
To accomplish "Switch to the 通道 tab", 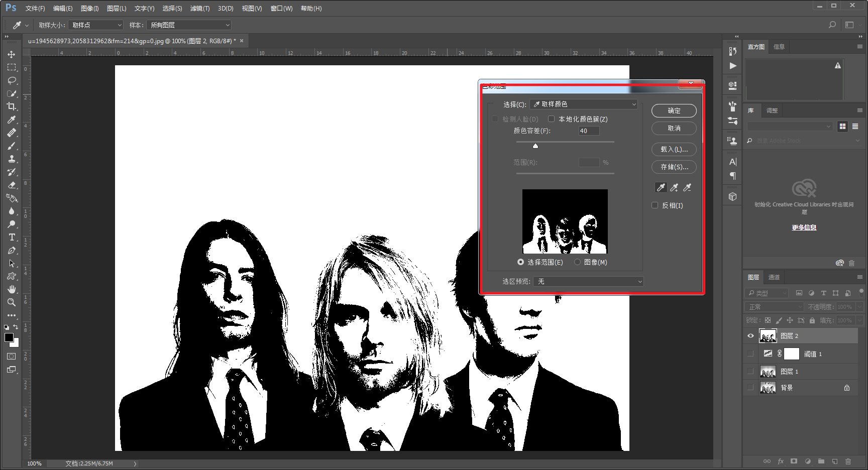I will point(774,277).
